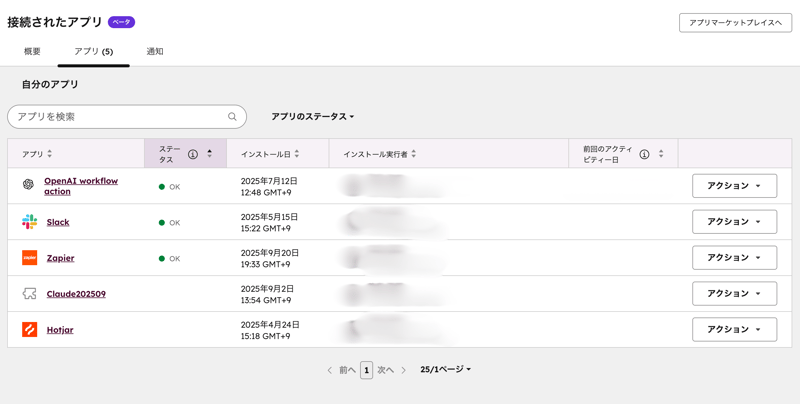Screen dimensions: 800x404
Task: Expand the アプリのステータス filter dropdown
Action: point(312,117)
